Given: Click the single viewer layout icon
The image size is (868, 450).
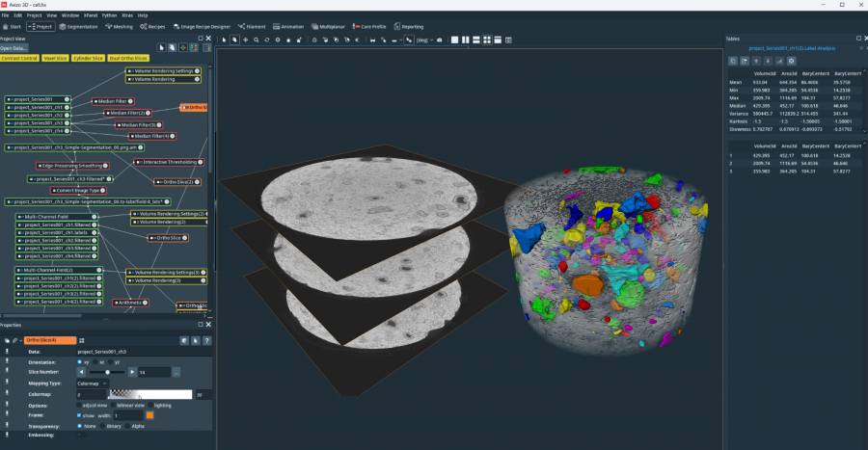Looking at the screenshot, I should [x=455, y=40].
